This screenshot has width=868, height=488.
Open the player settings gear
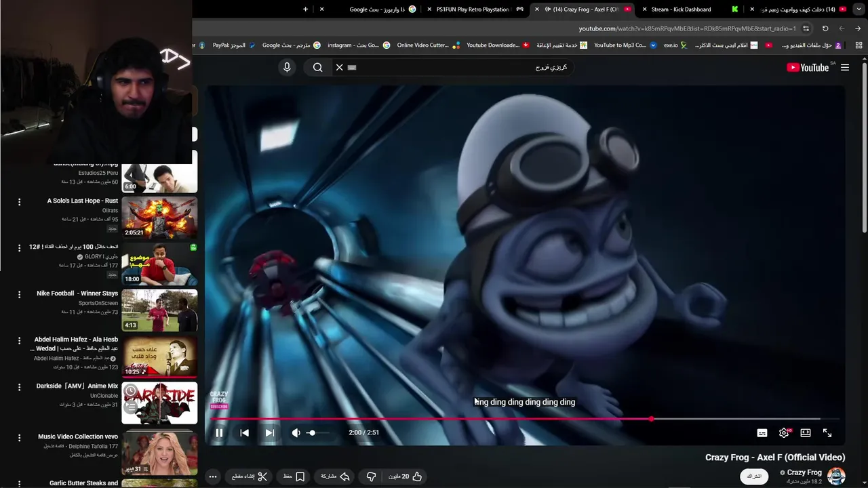[x=784, y=432]
